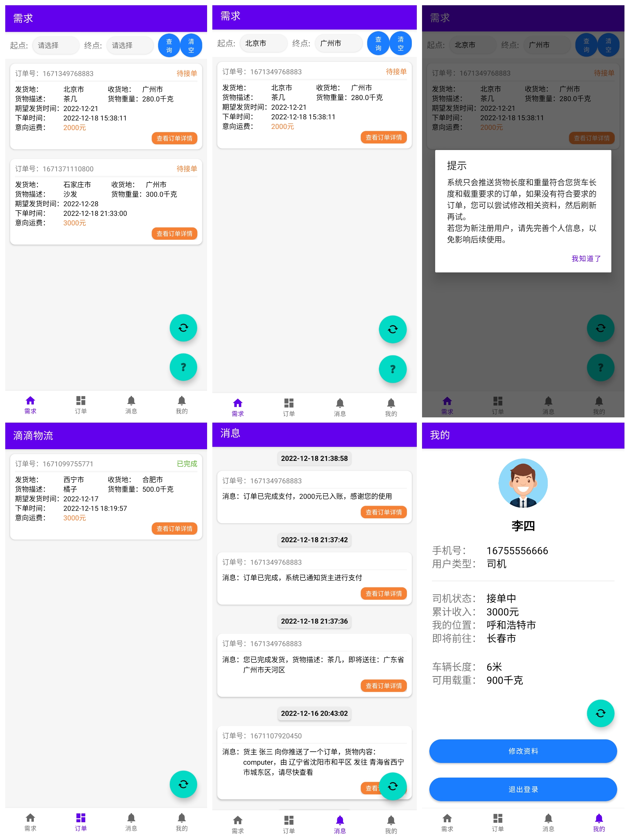Tap question-mark help icon under order 1671371110800 screen
This screenshot has width=630, height=840.
pyautogui.click(x=183, y=367)
